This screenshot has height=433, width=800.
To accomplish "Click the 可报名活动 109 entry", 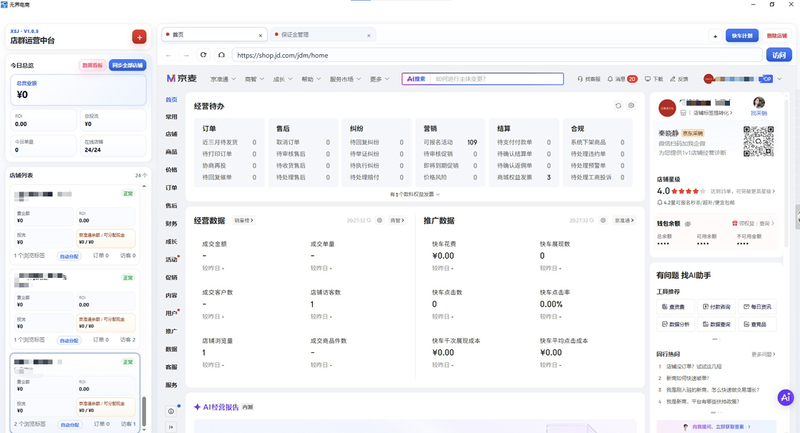I will (450, 142).
